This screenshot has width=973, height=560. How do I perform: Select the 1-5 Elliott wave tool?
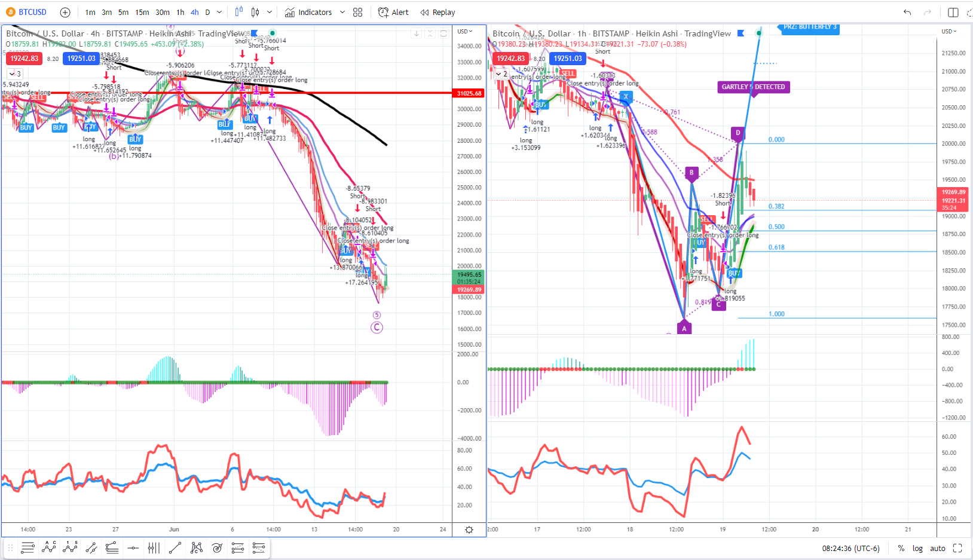click(70, 547)
